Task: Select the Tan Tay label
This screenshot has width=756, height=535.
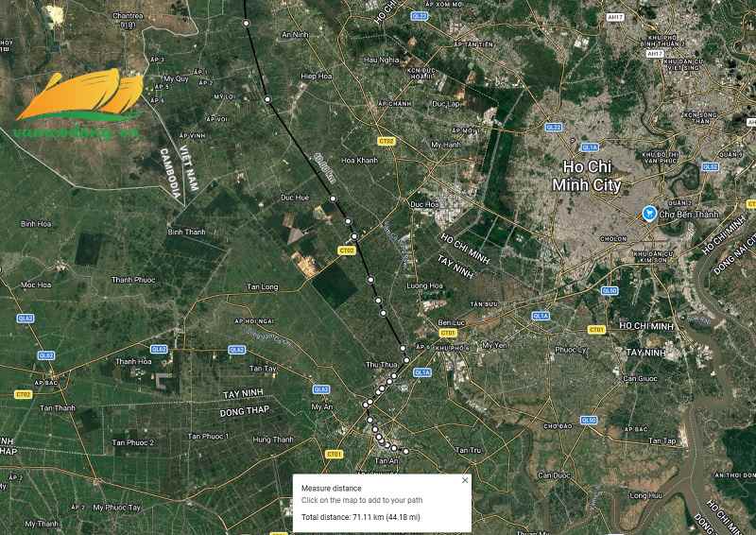Action: (263, 369)
